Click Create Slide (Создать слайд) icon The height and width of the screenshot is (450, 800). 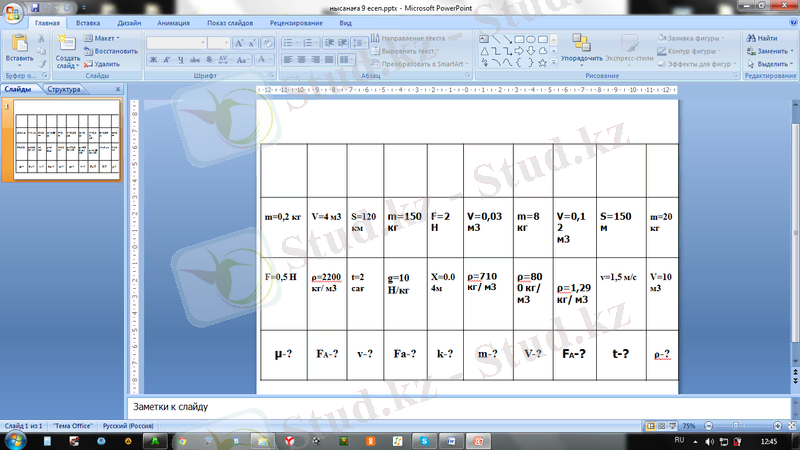[x=67, y=44]
